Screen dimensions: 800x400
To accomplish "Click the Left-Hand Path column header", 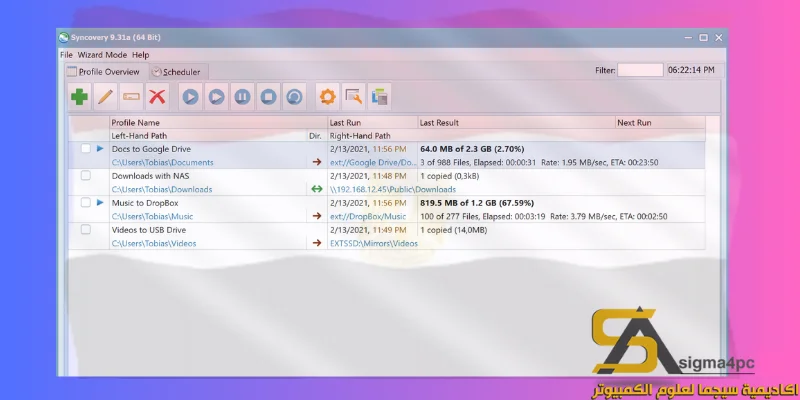I will [208, 136].
